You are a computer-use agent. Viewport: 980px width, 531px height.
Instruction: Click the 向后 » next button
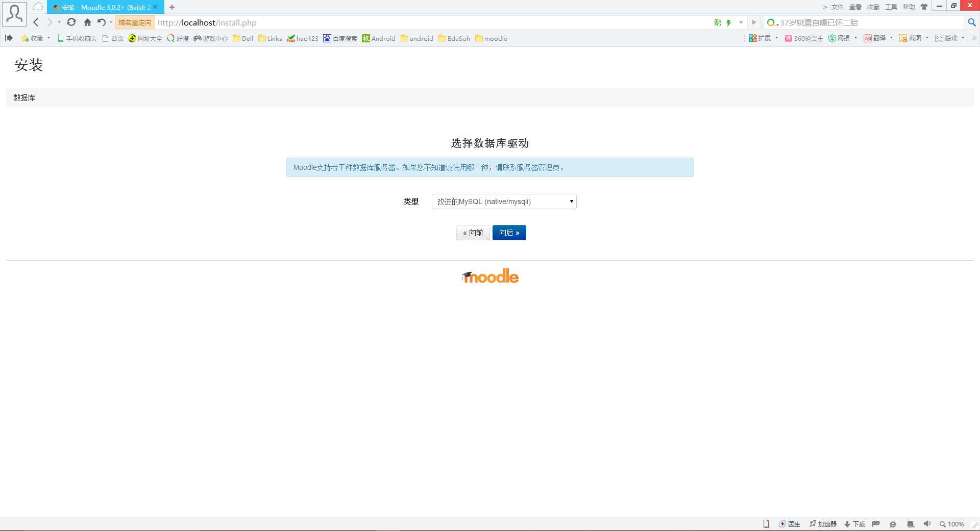[509, 233]
